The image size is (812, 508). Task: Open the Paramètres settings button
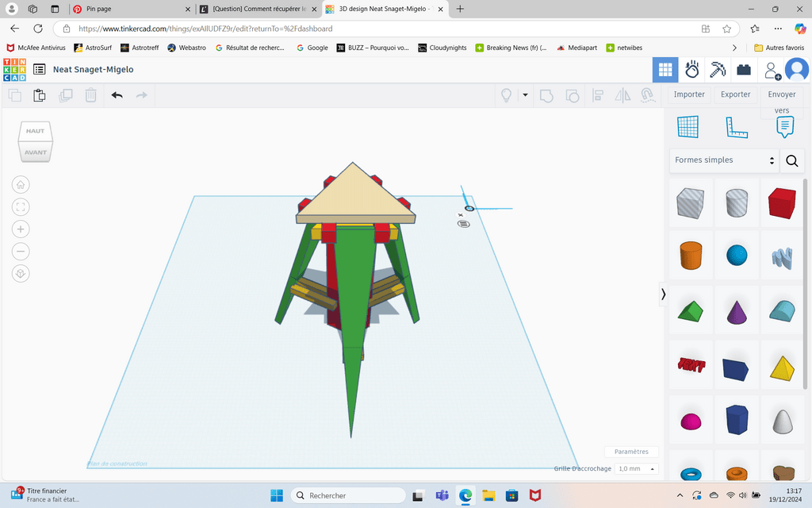631,452
